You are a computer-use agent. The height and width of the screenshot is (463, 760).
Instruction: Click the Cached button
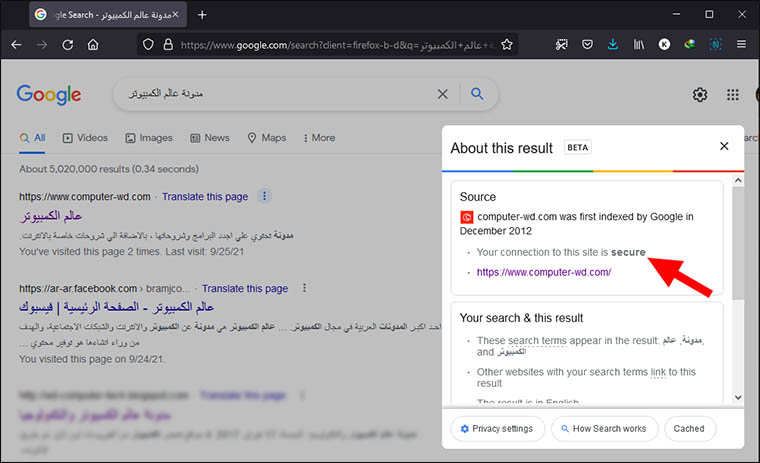point(689,429)
